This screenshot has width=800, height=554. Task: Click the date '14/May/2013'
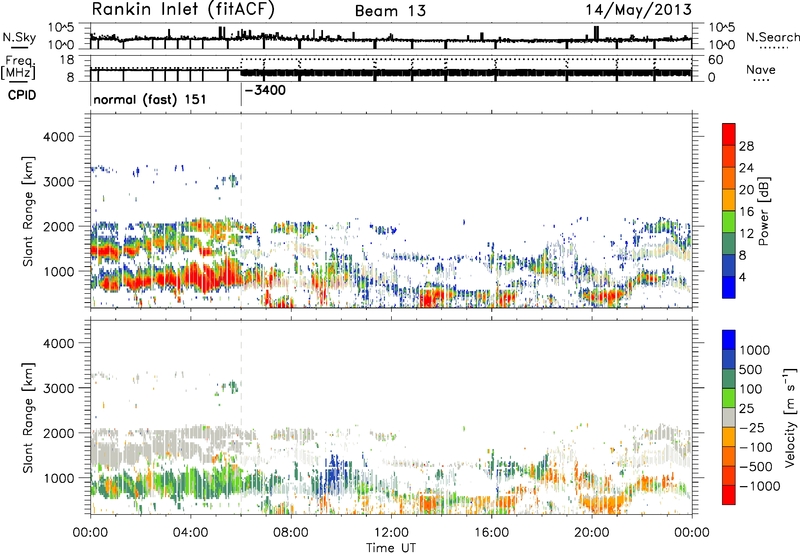[x=638, y=10]
